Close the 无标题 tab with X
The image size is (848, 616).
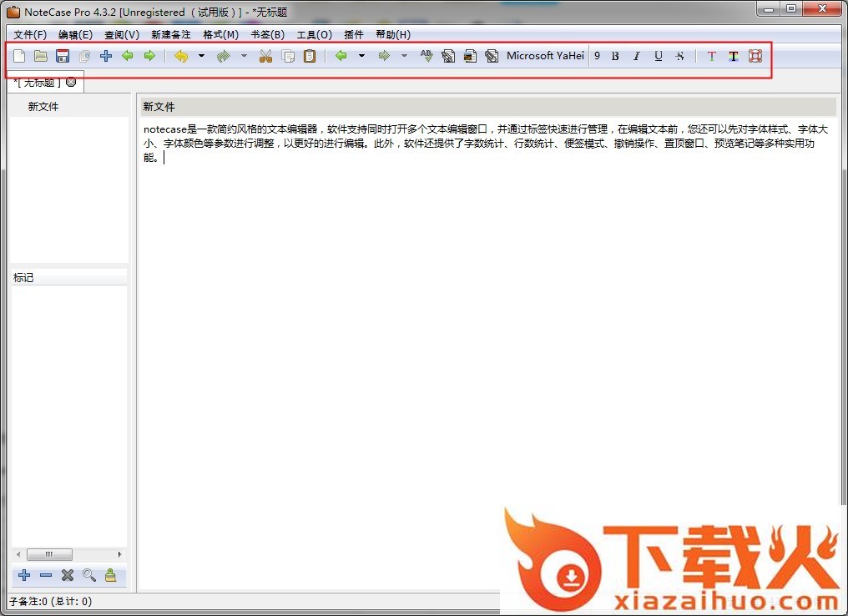point(71,82)
